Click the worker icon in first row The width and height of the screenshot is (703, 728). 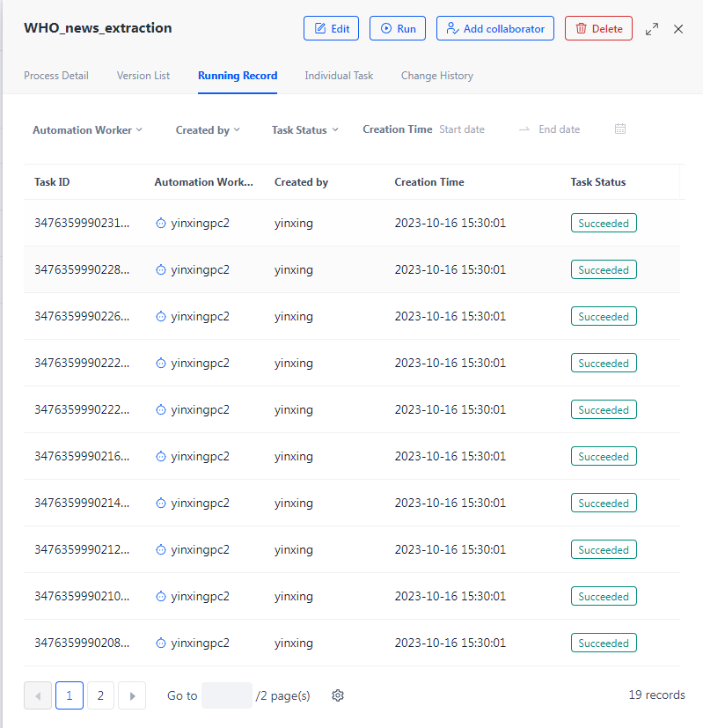161,224
